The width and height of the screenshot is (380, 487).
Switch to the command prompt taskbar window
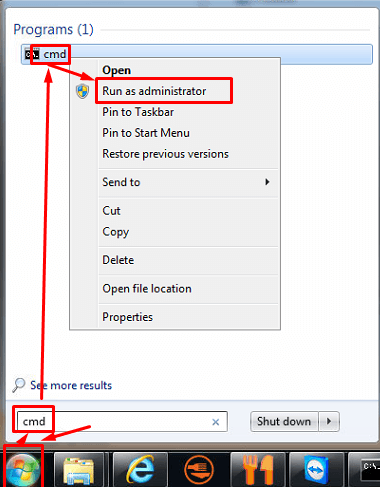370,470
